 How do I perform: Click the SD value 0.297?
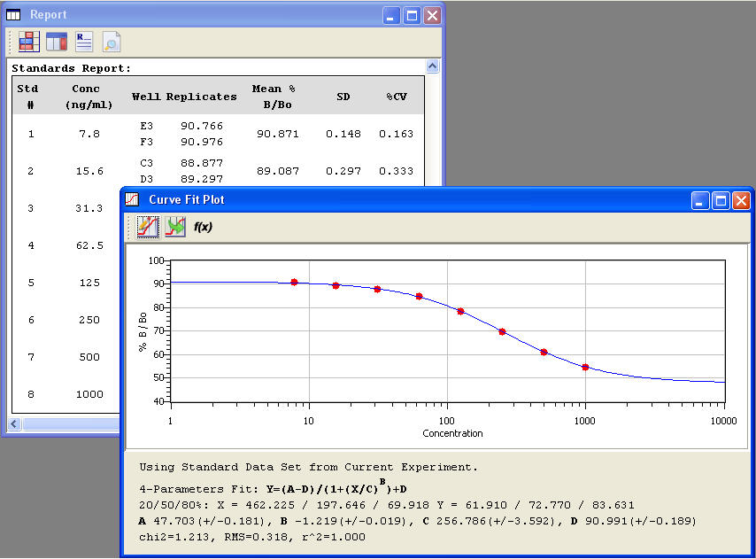tap(343, 171)
